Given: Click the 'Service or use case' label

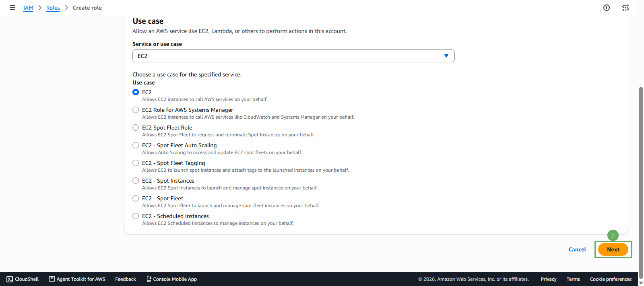Looking at the screenshot, I should 157,44.
